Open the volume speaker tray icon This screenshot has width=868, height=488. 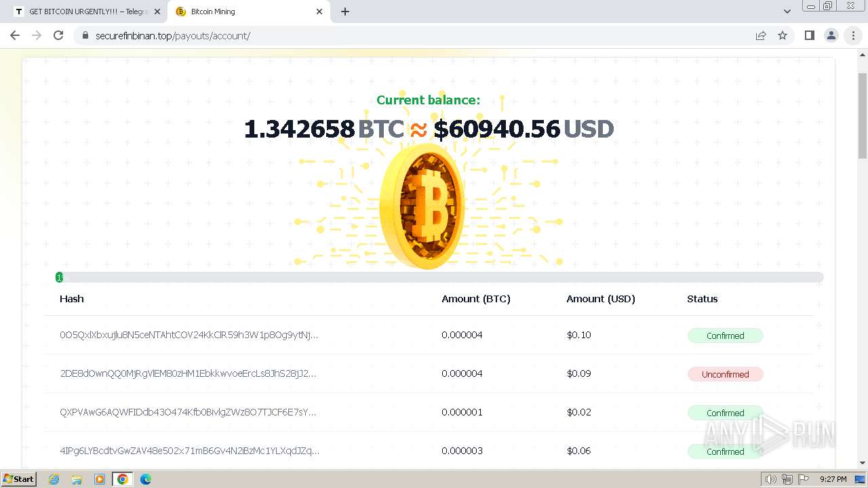tap(771, 479)
